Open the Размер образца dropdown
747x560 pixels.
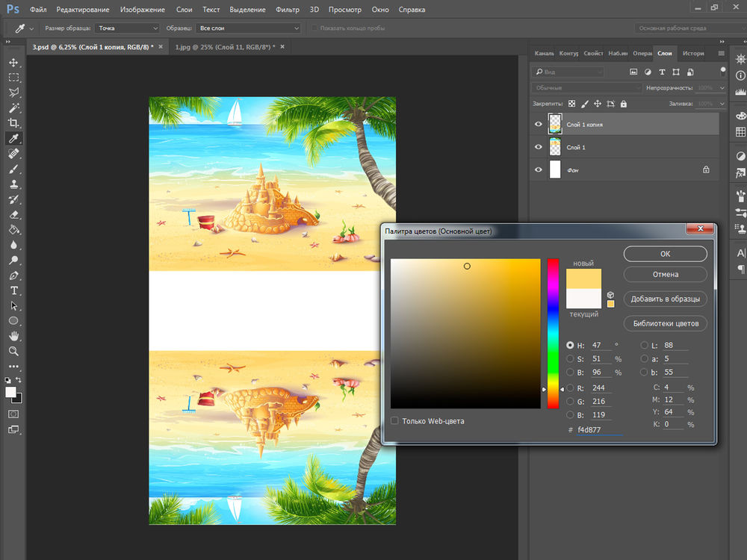point(128,28)
